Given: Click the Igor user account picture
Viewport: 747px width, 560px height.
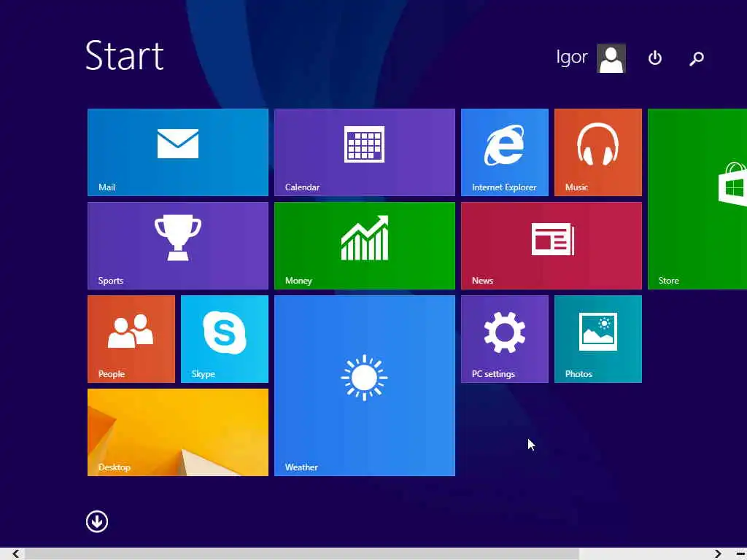Looking at the screenshot, I should click(x=611, y=58).
